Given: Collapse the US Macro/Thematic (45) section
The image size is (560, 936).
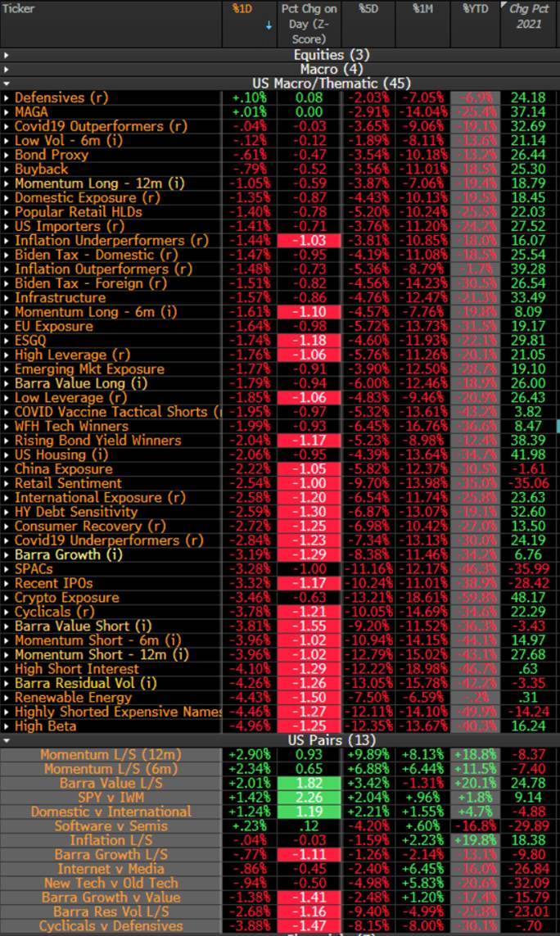Looking at the screenshot, I should (7, 84).
